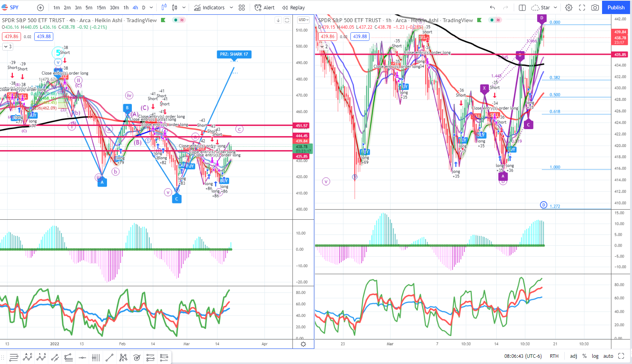Open the USD currency dropdown
Image resolution: width=632 pixels, height=364 pixels.
pyautogui.click(x=303, y=20)
